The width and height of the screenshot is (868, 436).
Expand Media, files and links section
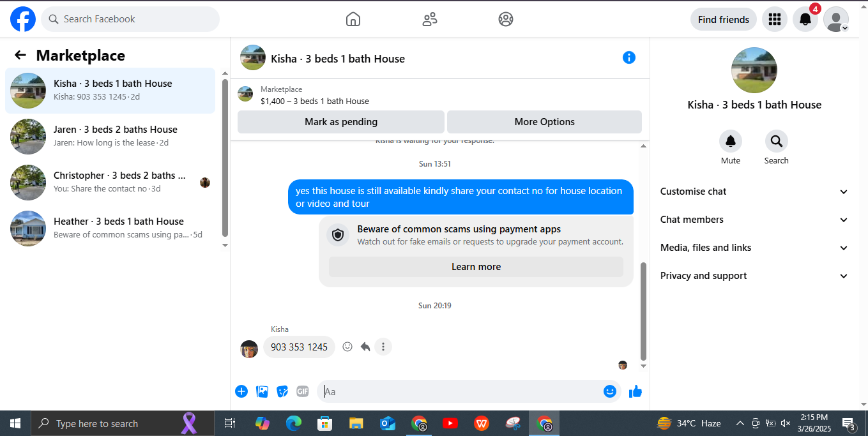tap(754, 248)
